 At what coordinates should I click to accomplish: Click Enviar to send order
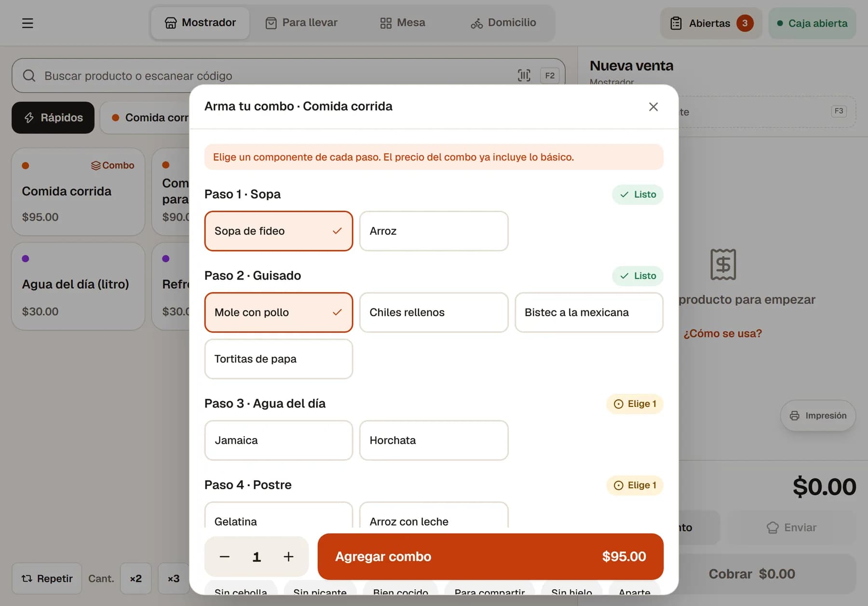791,527
